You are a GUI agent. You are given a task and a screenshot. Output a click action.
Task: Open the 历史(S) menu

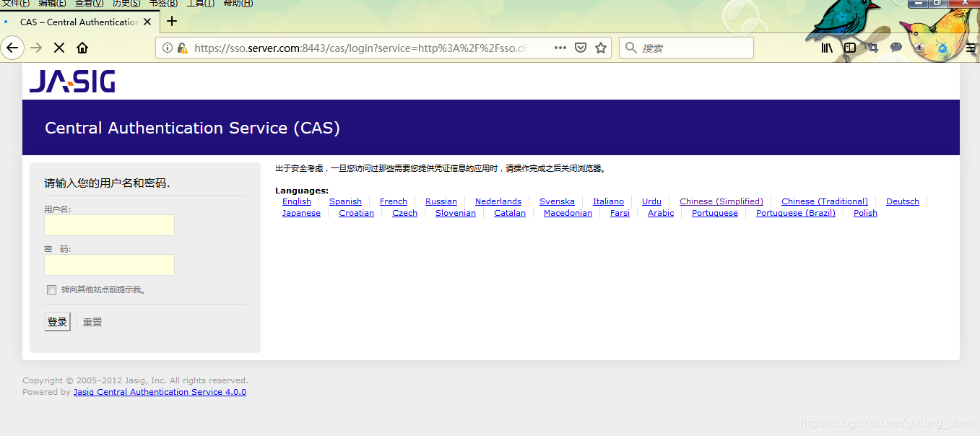click(x=126, y=3)
